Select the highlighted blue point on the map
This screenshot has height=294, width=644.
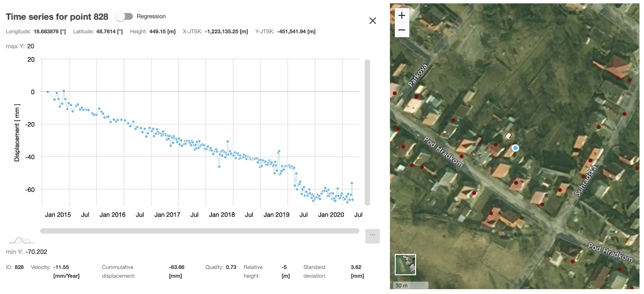pos(515,148)
